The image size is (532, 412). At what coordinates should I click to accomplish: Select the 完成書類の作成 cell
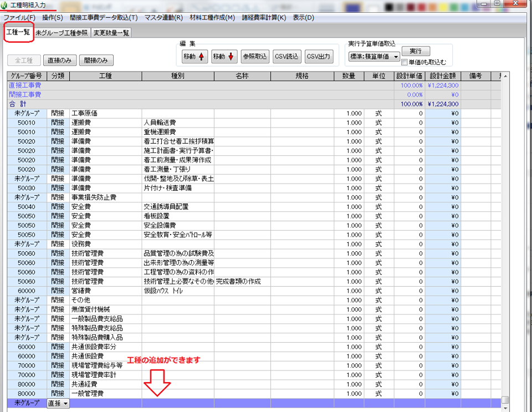point(242,281)
